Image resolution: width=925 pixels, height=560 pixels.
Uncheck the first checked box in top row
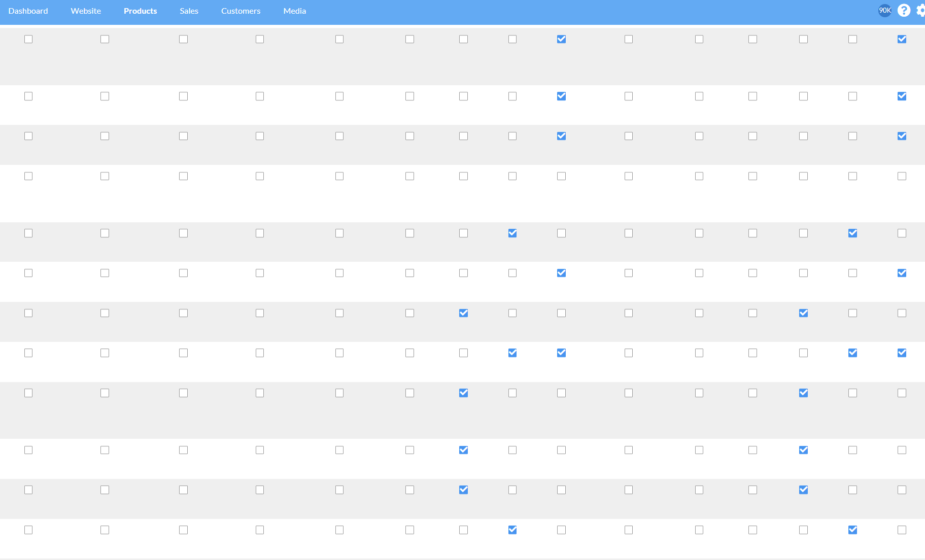[x=561, y=39]
